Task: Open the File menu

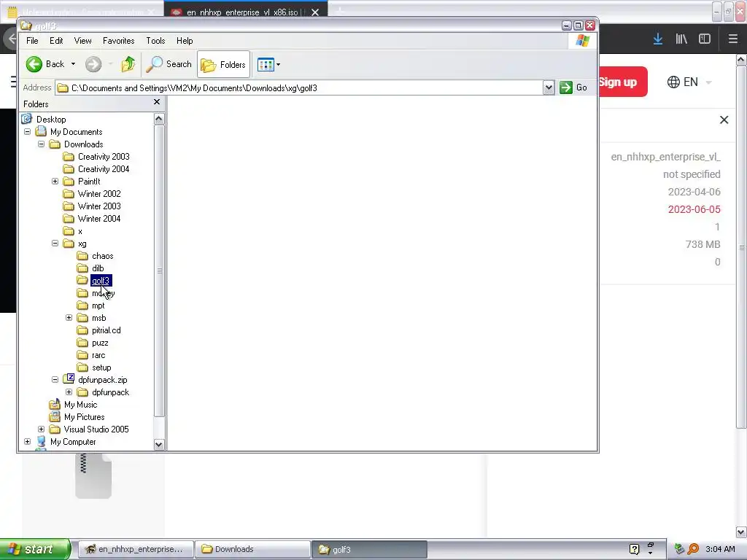Action: [32, 41]
